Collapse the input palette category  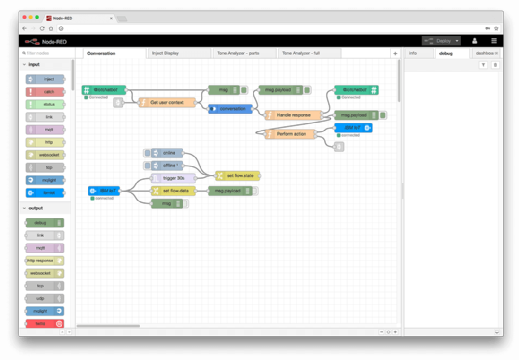(24, 64)
